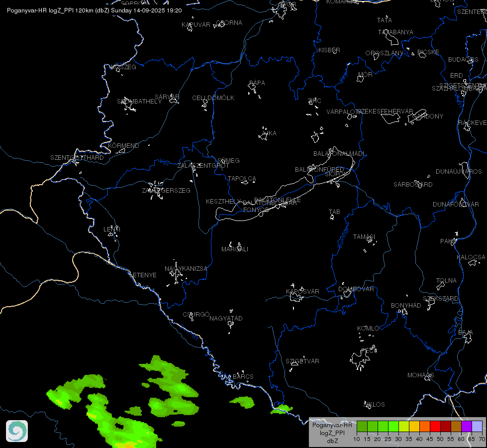Click the NAGYKANIZSA city label
The height and width of the screenshot is (448, 487).
pyautogui.click(x=186, y=269)
